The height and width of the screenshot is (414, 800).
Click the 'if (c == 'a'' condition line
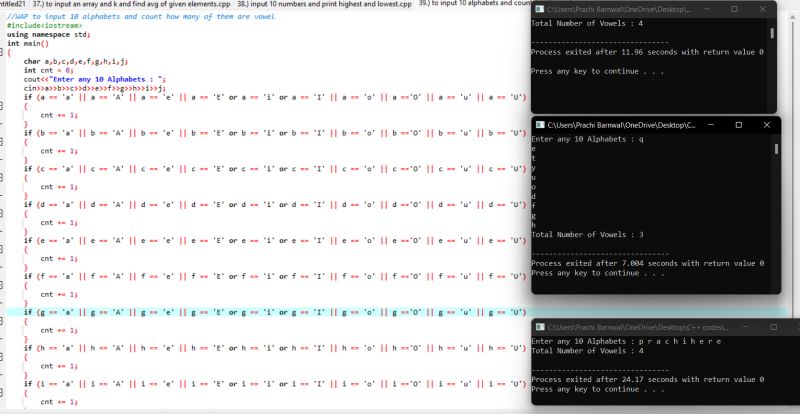point(275,168)
